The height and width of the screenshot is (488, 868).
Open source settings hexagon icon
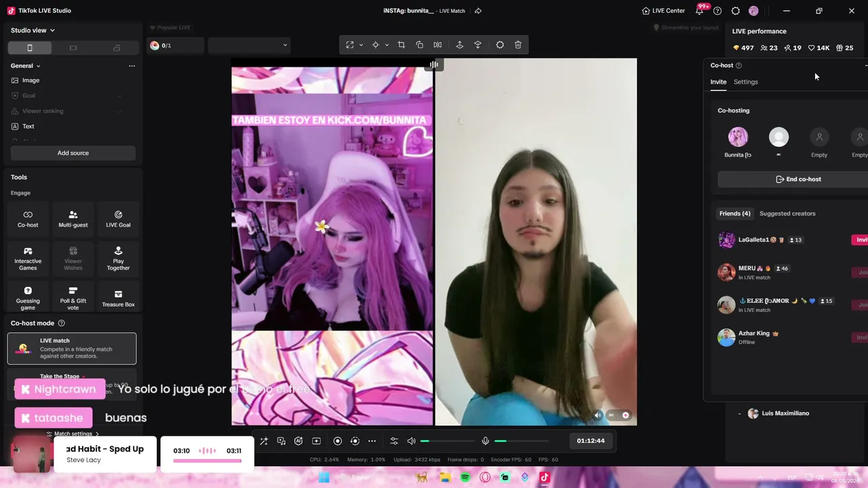pyautogui.click(x=500, y=45)
